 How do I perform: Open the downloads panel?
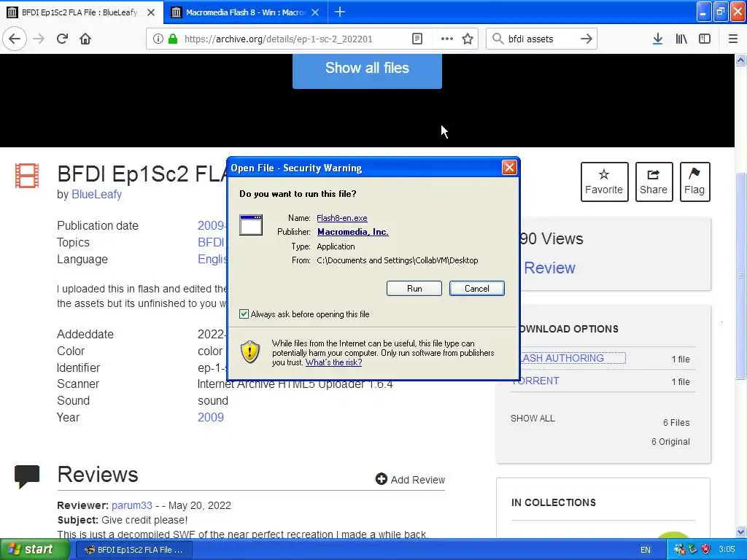[657, 39]
